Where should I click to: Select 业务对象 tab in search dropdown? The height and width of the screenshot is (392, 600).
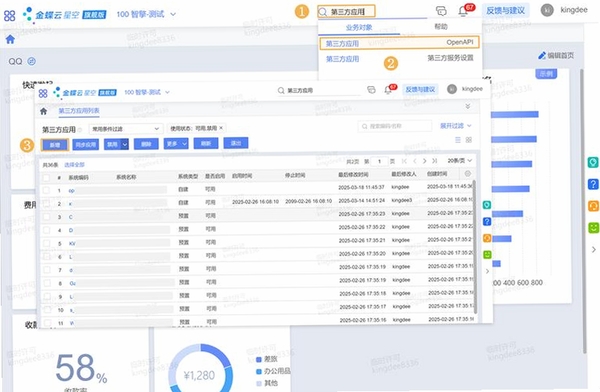[x=359, y=28]
